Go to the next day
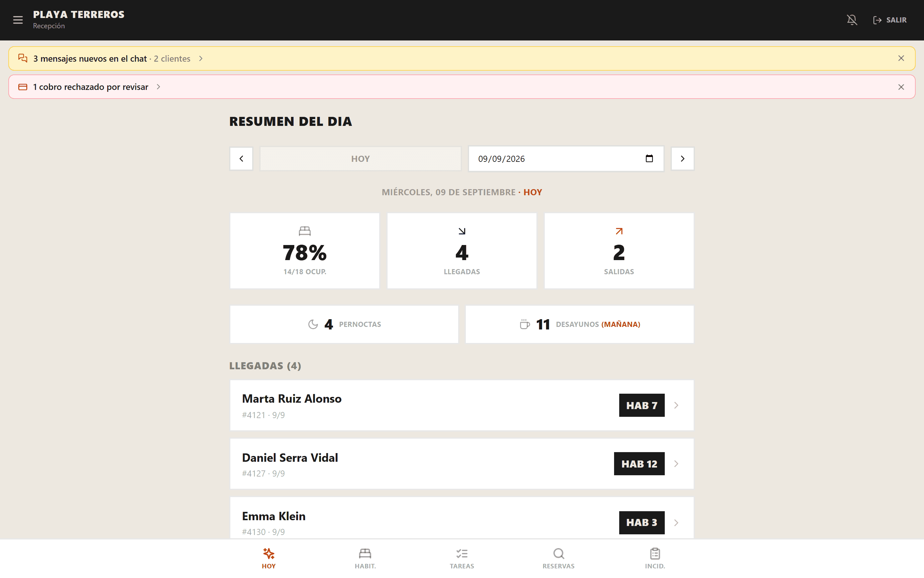Viewport: 924px width, 578px height. pyautogui.click(x=683, y=159)
